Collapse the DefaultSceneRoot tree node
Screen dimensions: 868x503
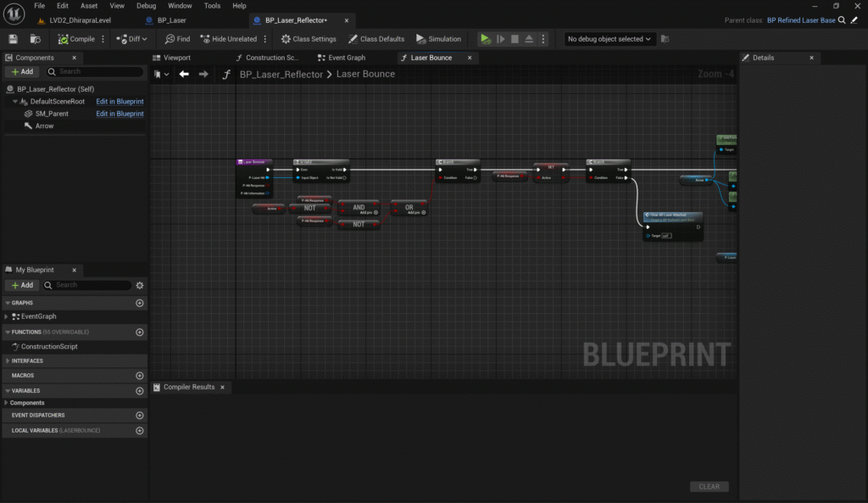coord(15,102)
